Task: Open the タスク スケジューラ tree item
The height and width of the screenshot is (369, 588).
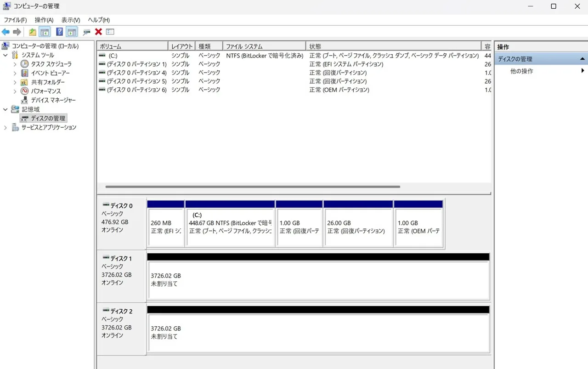Action: (x=51, y=64)
